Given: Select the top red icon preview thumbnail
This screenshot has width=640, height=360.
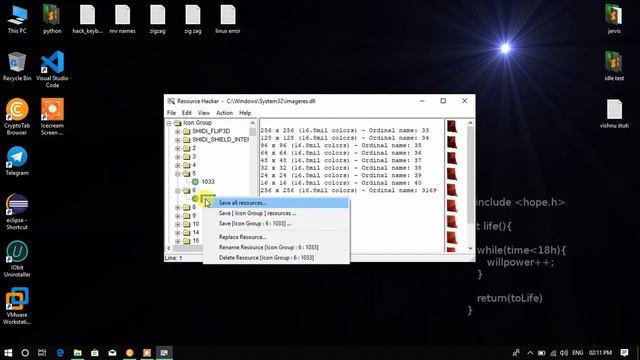Looking at the screenshot, I should point(452,127).
